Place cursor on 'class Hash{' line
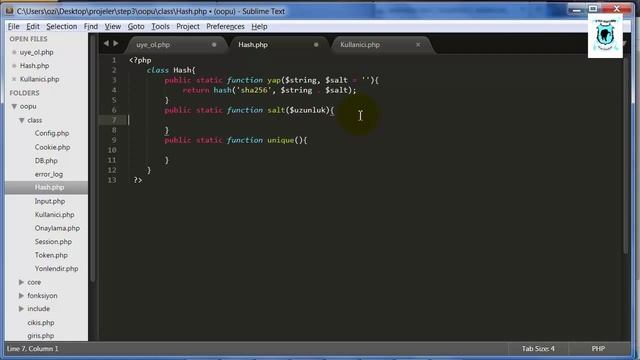Image resolution: width=640 pixels, height=360 pixels. pyautogui.click(x=171, y=70)
